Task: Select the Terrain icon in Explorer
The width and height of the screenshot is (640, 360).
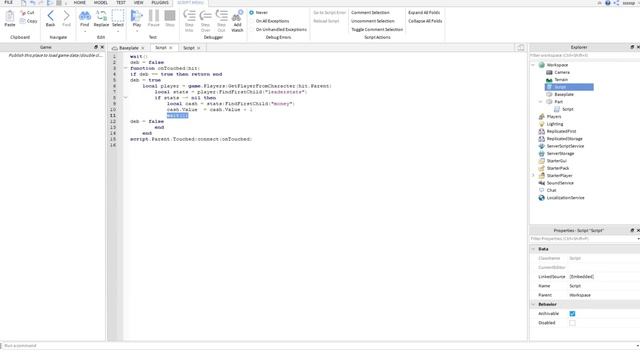Action: pyautogui.click(x=549, y=80)
